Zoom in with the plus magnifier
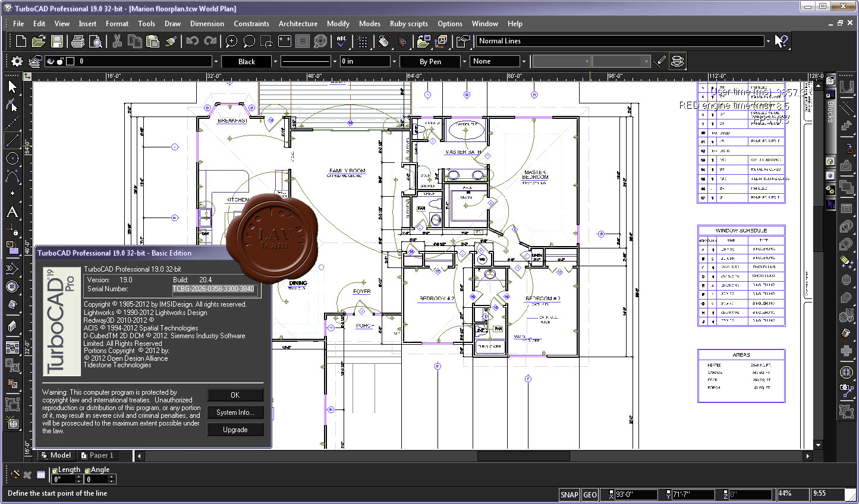859x504 pixels. point(231,41)
